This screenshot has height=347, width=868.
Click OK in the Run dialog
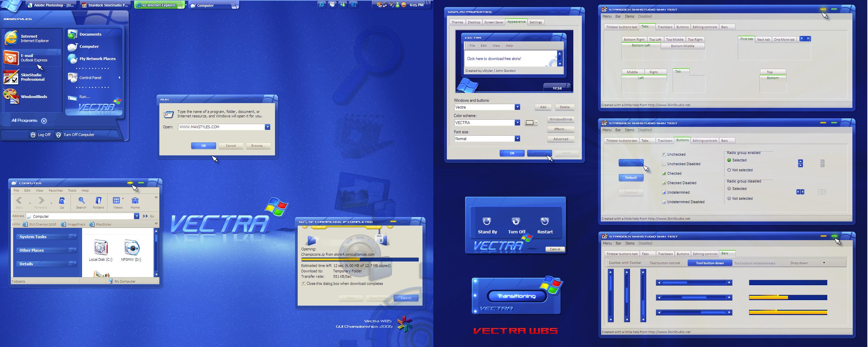pos(203,146)
